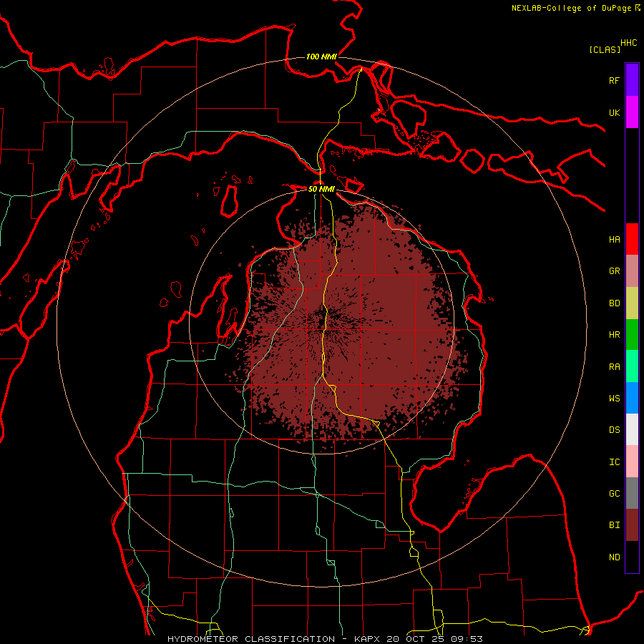Click the RF legend label
Viewport: 644px width, 644px height.
coord(614,80)
